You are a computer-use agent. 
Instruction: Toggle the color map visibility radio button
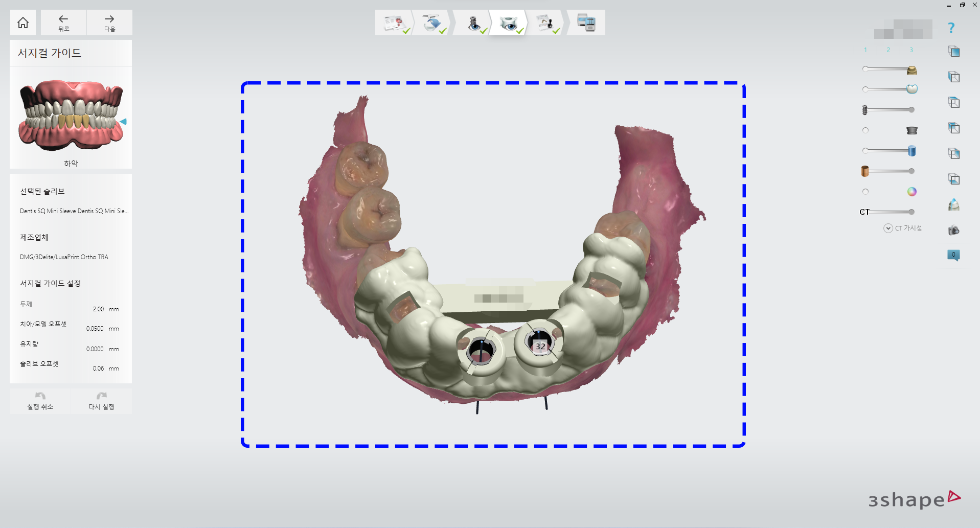[865, 192]
